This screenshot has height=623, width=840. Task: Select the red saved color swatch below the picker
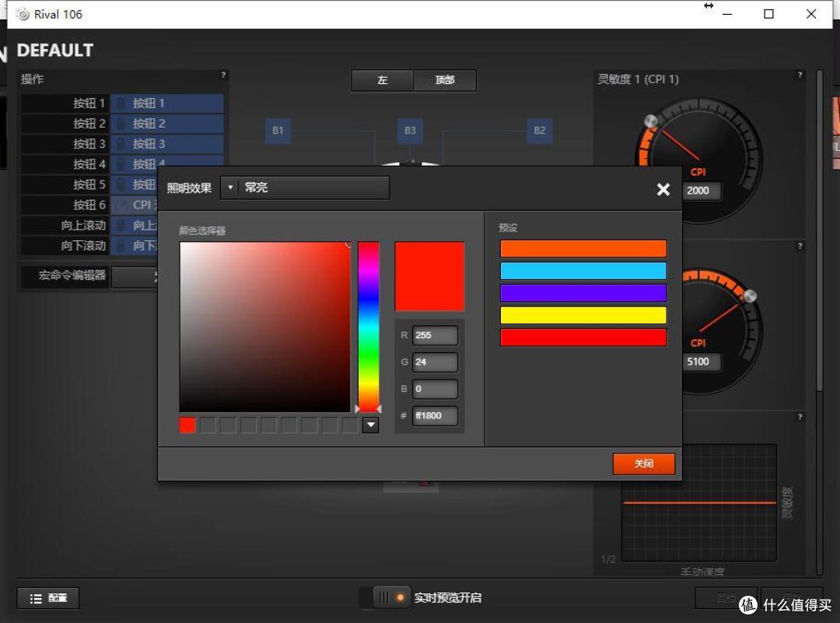(x=187, y=425)
